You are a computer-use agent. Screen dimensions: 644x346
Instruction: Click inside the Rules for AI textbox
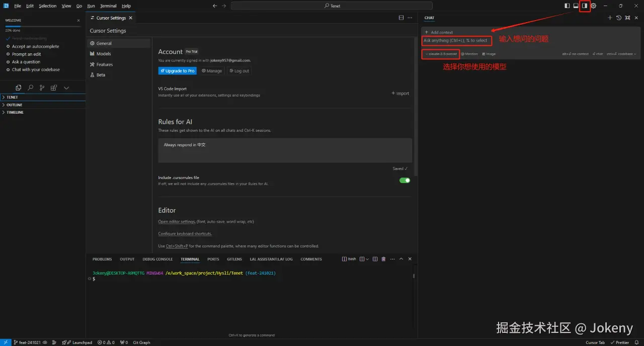(x=285, y=150)
